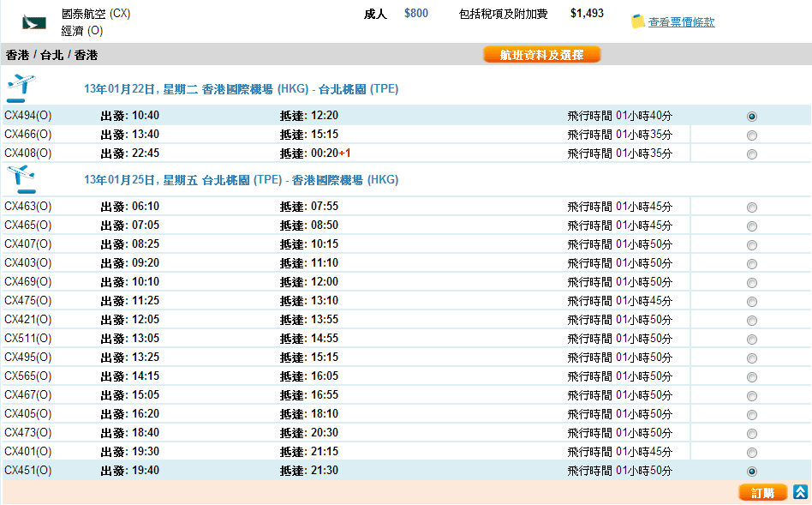Choose return flight CX469 at 10:10
This screenshot has height=505, width=812.
752,283
